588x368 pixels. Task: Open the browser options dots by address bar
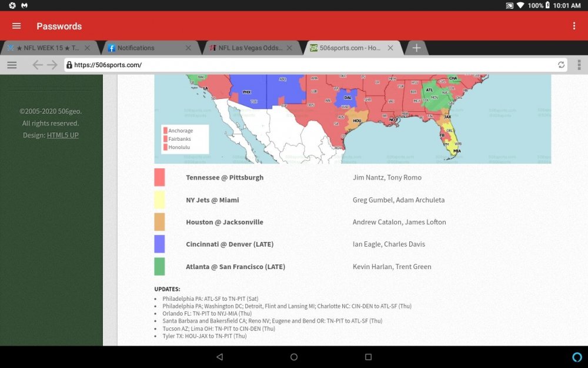tap(579, 65)
